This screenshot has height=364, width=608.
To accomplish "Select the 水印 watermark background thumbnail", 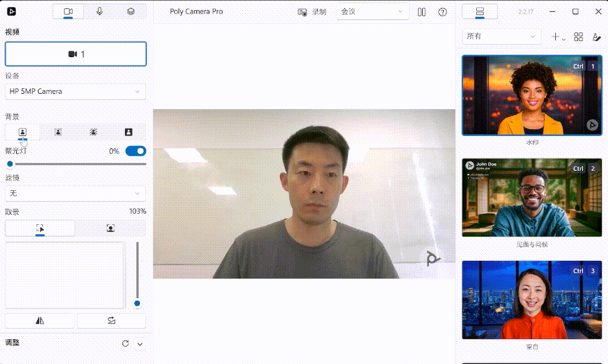I will coord(532,95).
